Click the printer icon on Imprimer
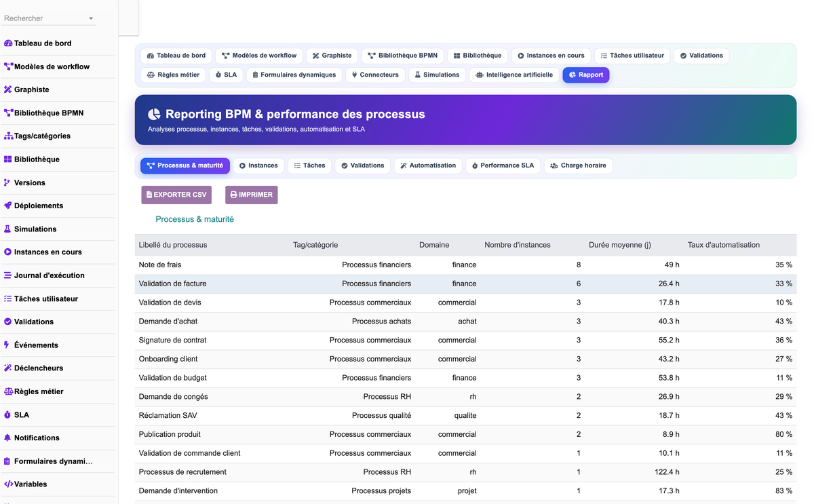Image resolution: width=814 pixels, height=504 pixels. point(233,195)
